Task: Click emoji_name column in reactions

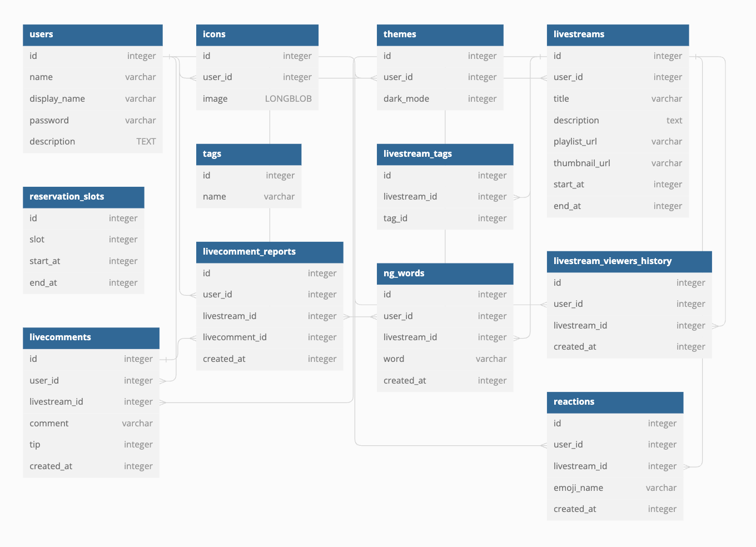Action: tap(615, 488)
